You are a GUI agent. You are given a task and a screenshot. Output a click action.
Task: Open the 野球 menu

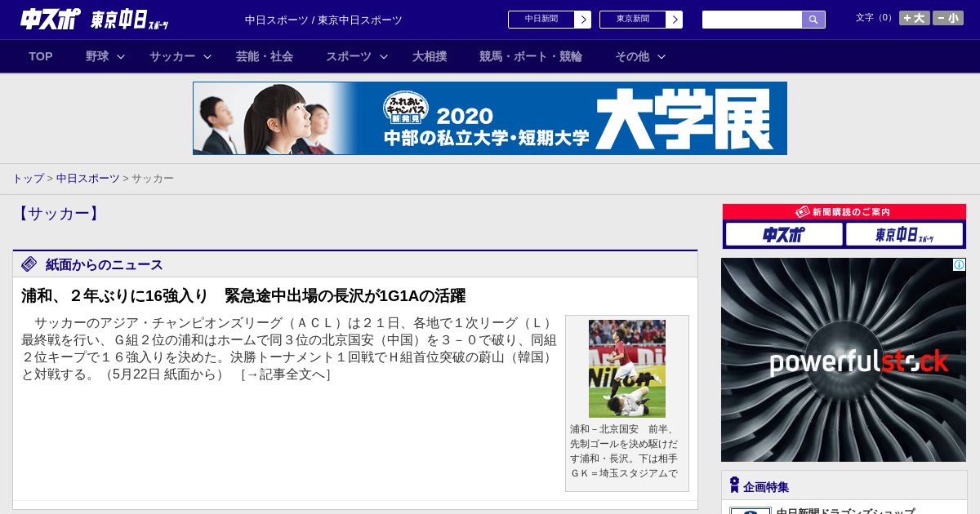(97, 56)
